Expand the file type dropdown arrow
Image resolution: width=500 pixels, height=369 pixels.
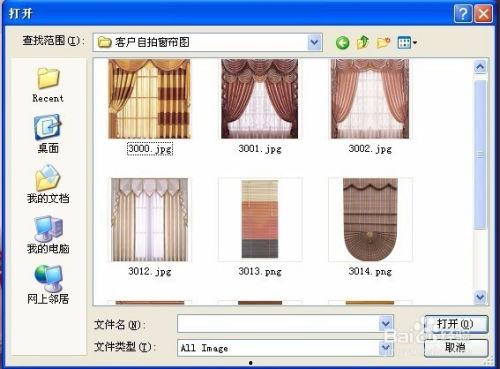click(386, 348)
